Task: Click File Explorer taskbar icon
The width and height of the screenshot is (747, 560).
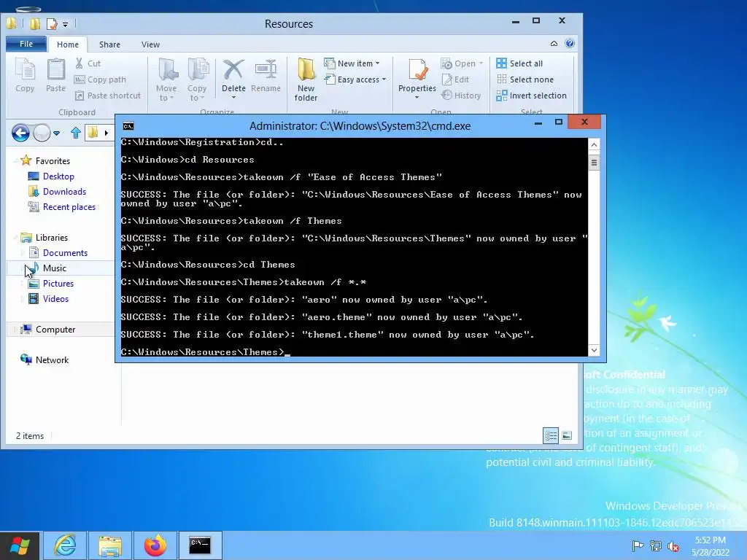Action: point(110,545)
